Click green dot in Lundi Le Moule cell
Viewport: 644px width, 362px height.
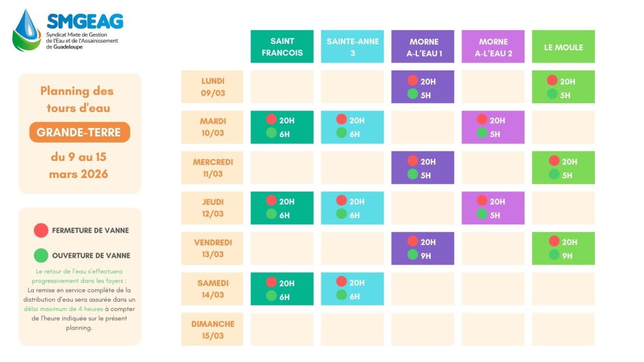pos(552,94)
